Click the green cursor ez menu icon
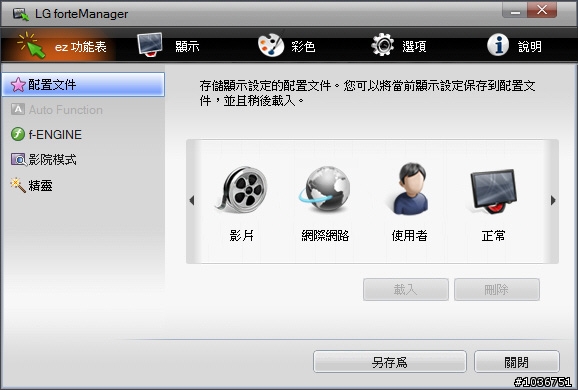Screen dimensions: 578x390 (32, 45)
